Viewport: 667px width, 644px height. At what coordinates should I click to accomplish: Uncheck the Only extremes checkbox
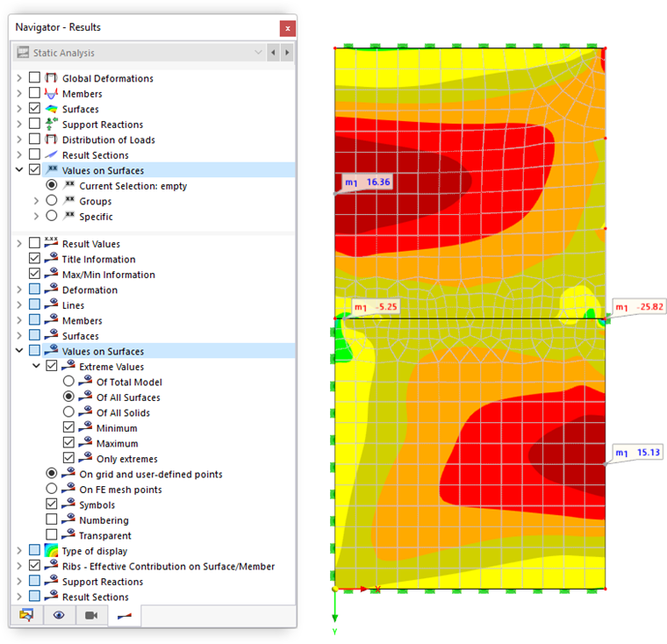tap(68, 457)
